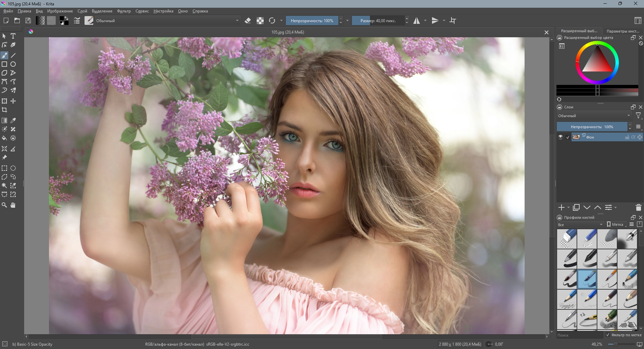Select the Zoom tool
The image size is (644, 349).
[4, 205]
